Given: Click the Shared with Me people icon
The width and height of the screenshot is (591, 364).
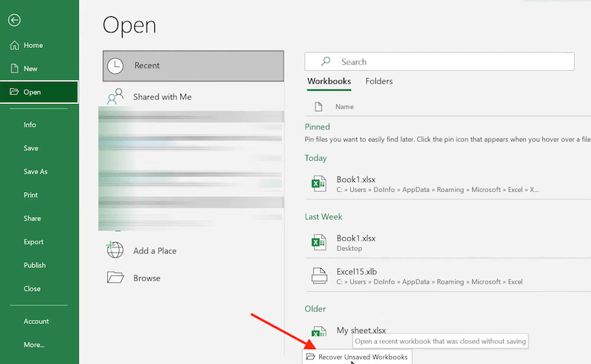Looking at the screenshot, I should click(115, 97).
